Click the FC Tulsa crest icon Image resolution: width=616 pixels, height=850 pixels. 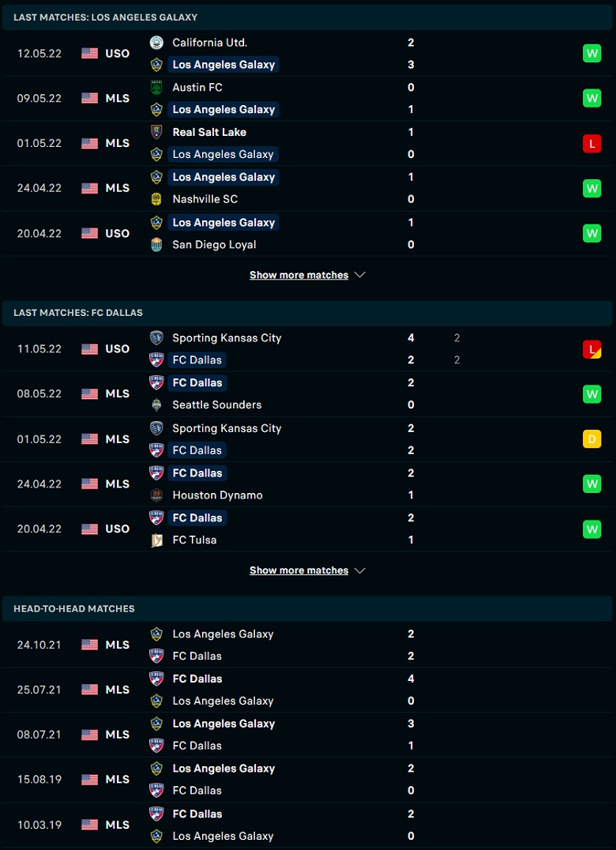(156, 540)
